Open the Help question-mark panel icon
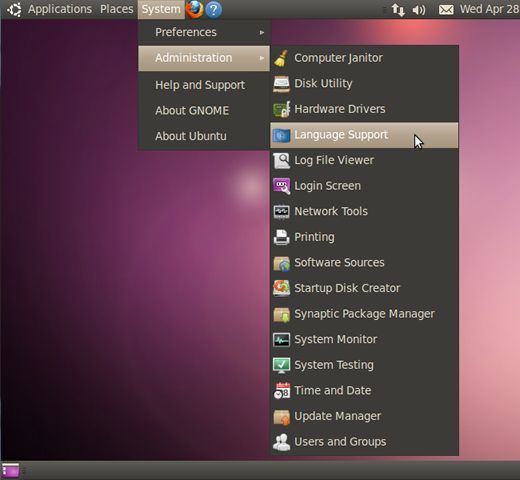 click(214, 9)
